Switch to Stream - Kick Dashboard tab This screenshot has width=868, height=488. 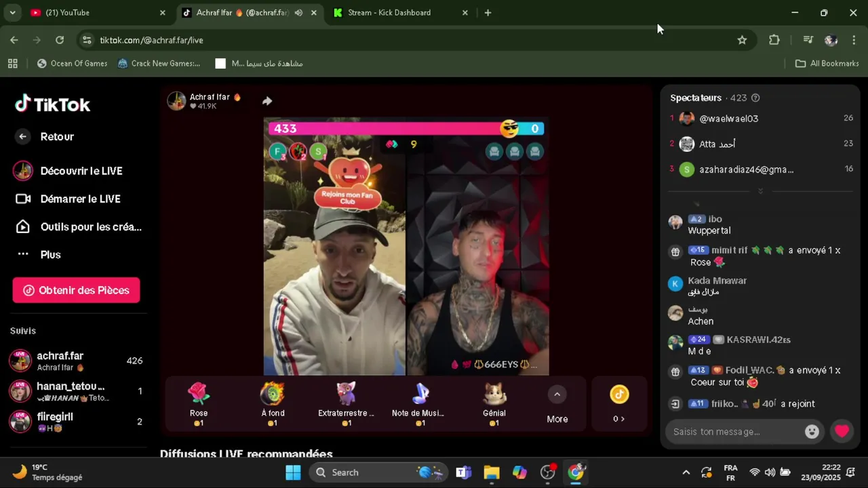[400, 12]
